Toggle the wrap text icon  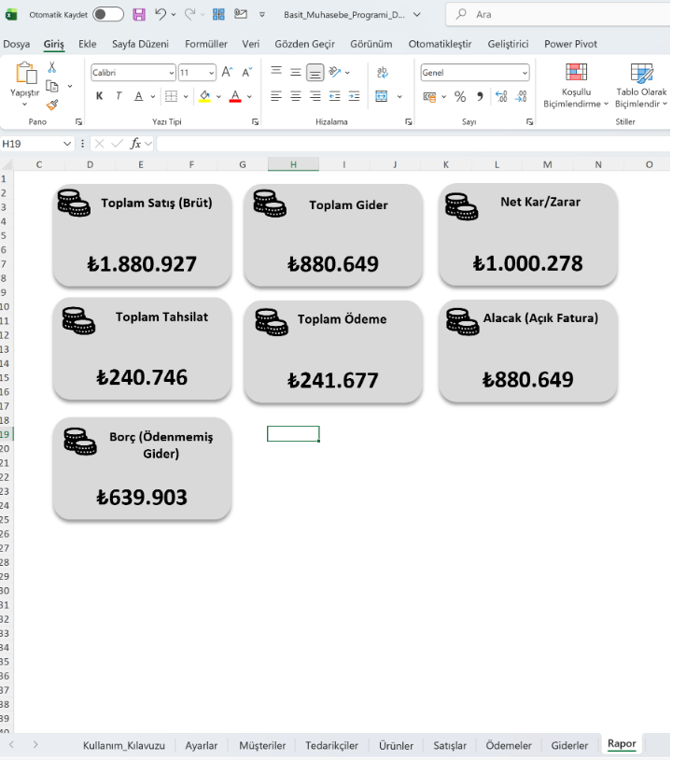pyautogui.click(x=383, y=72)
